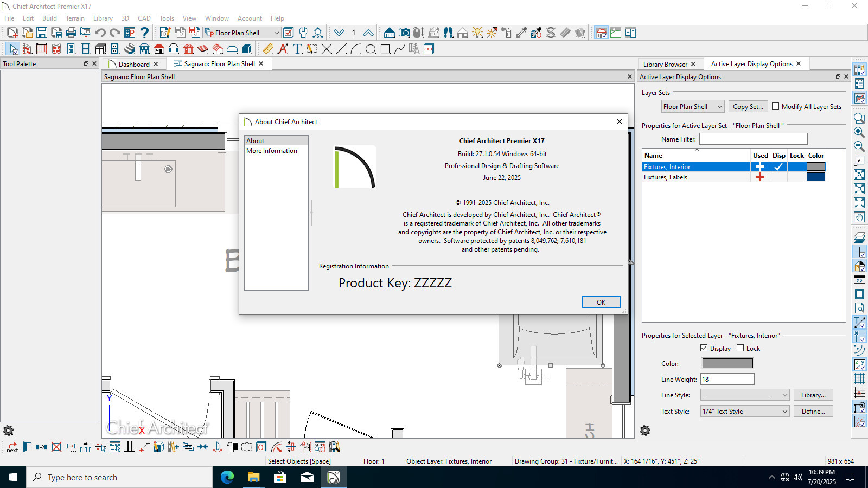Select the Text tool in the toolbar
This screenshot has width=868, height=488.
point(297,49)
